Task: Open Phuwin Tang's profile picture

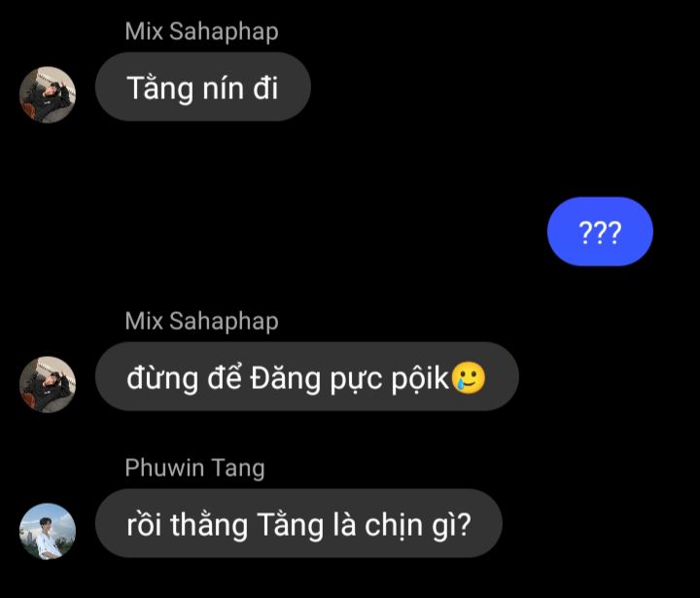Action: coord(48,532)
